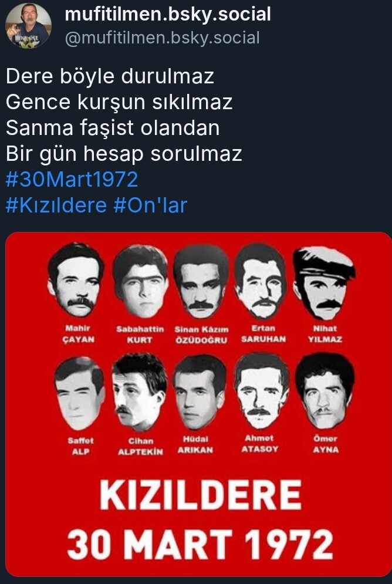
Task: Open the mufitilmen profile avatar
Action: point(28,25)
